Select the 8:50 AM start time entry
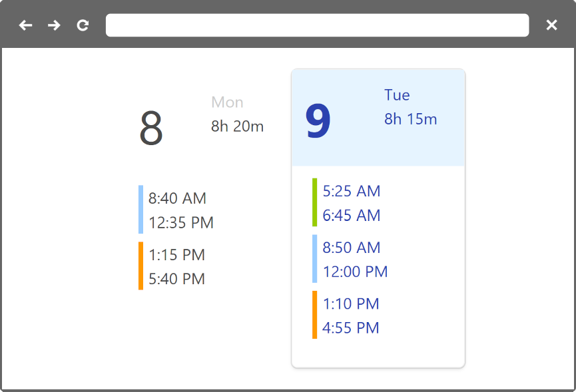 click(x=352, y=247)
